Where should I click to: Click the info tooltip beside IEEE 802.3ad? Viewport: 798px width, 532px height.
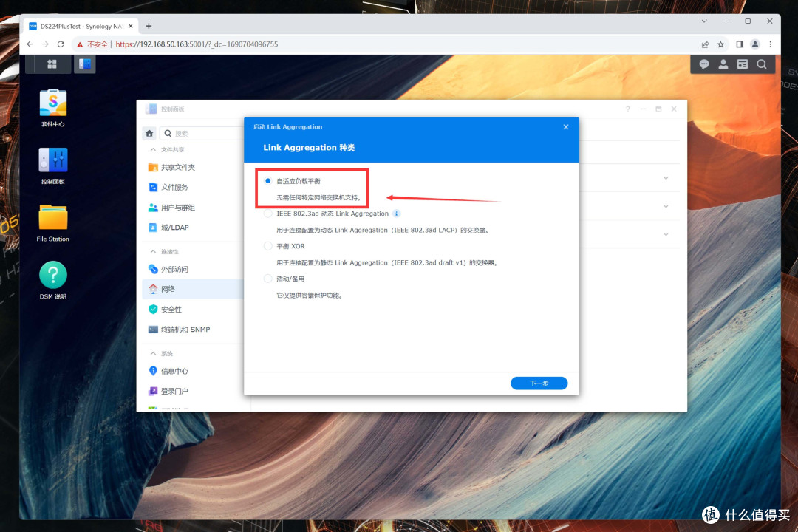397,213
